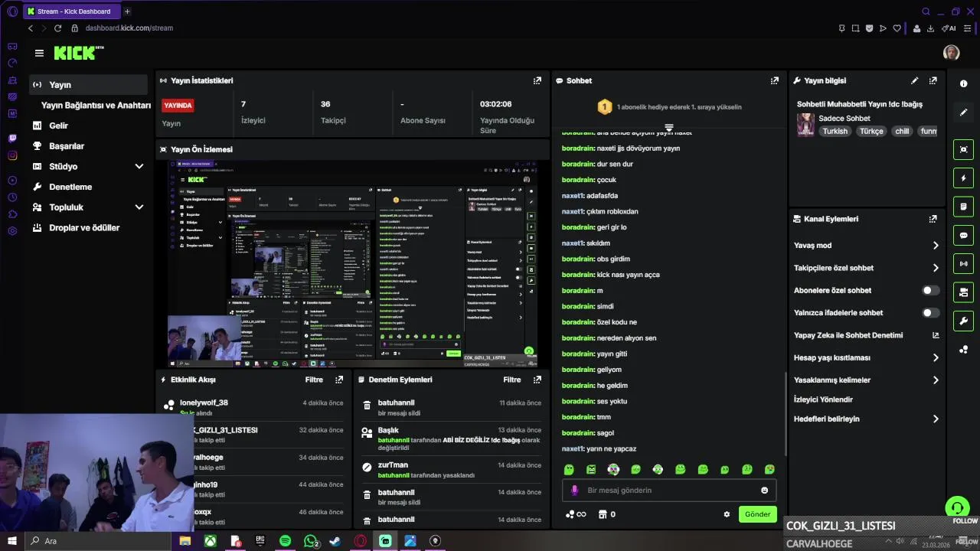Click the chat panel scrollbar

(x=786, y=413)
